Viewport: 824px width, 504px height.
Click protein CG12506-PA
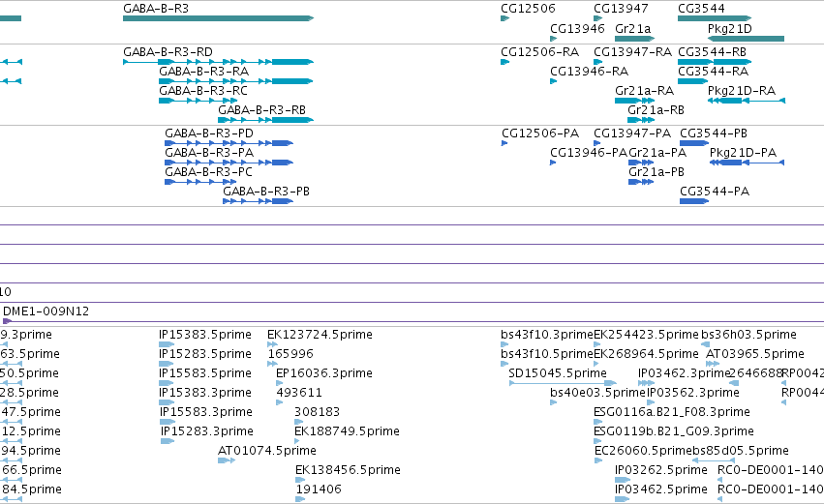coord(504,143)
